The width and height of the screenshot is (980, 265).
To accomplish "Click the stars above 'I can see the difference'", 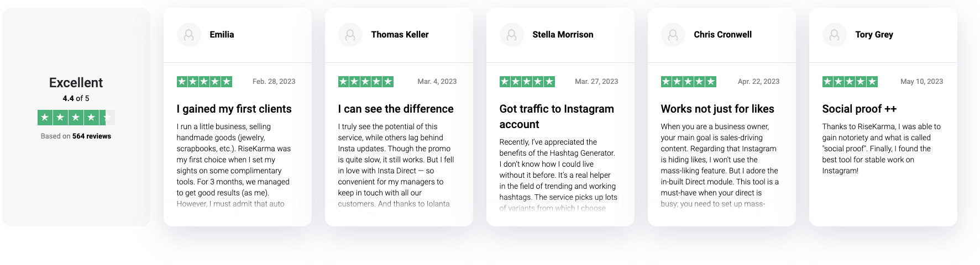I will (365, 82).
